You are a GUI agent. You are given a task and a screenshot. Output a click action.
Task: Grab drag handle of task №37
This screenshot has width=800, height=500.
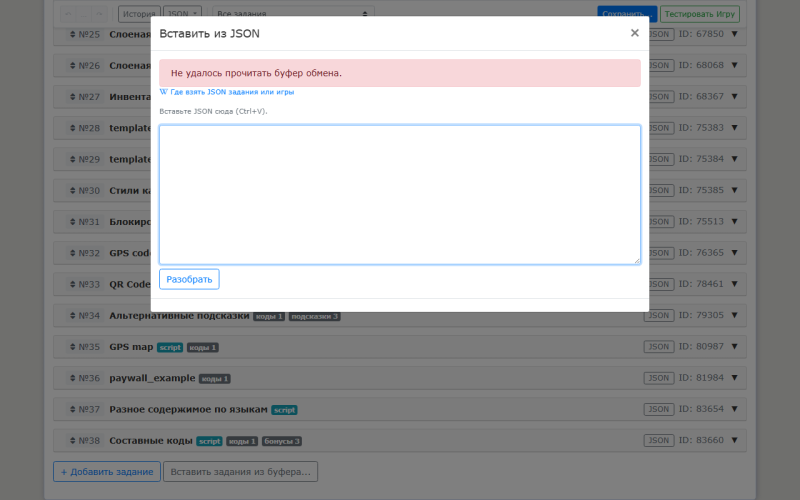tap(72, 409)
